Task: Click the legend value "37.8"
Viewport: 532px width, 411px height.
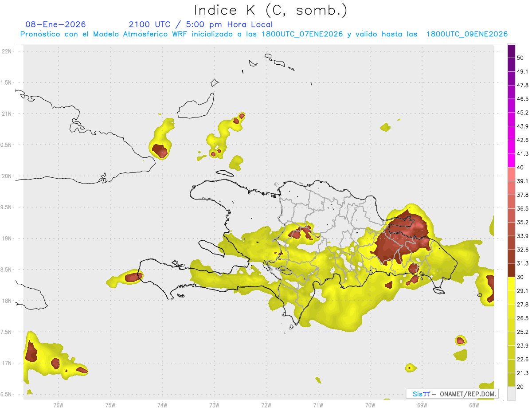Action: [x=523, y=195]
